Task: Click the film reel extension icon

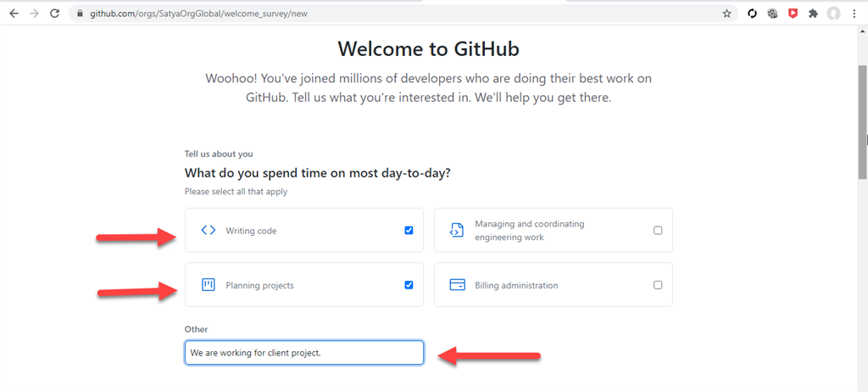Action: pos(772,14)
